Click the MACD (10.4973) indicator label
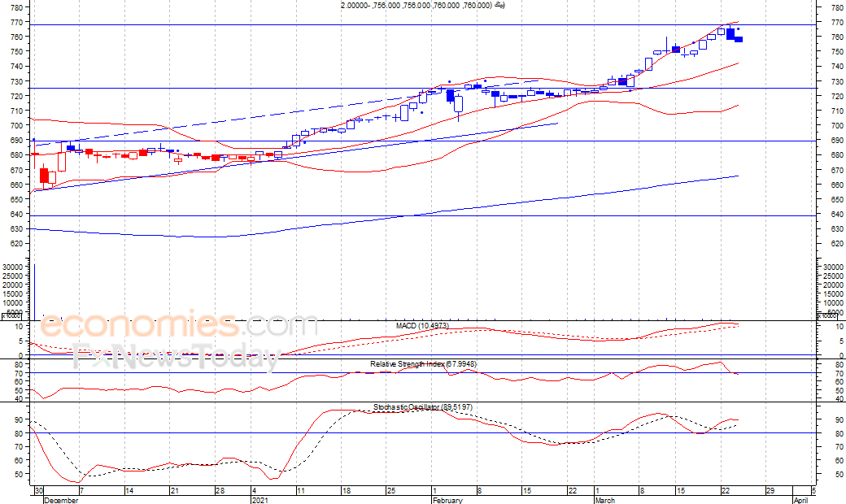Image resolution: width=846 pixels, height=504 pixels. 422,326
